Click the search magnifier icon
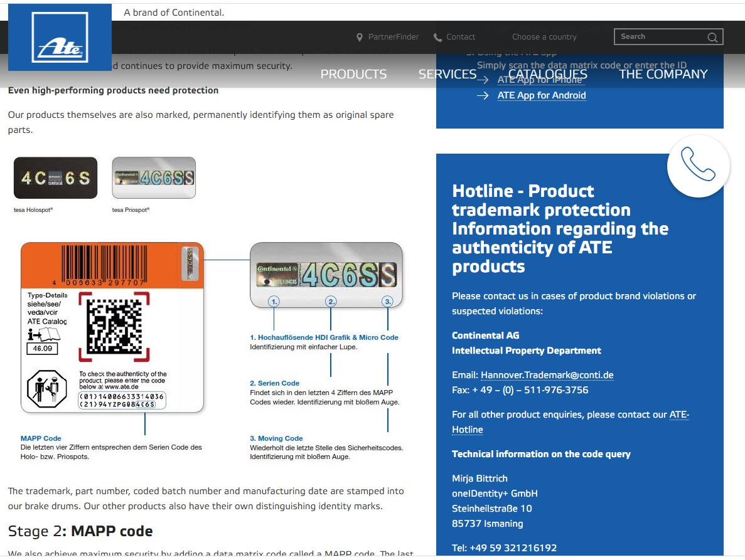This screenshot has height=560, width=745. coord(712,37)
